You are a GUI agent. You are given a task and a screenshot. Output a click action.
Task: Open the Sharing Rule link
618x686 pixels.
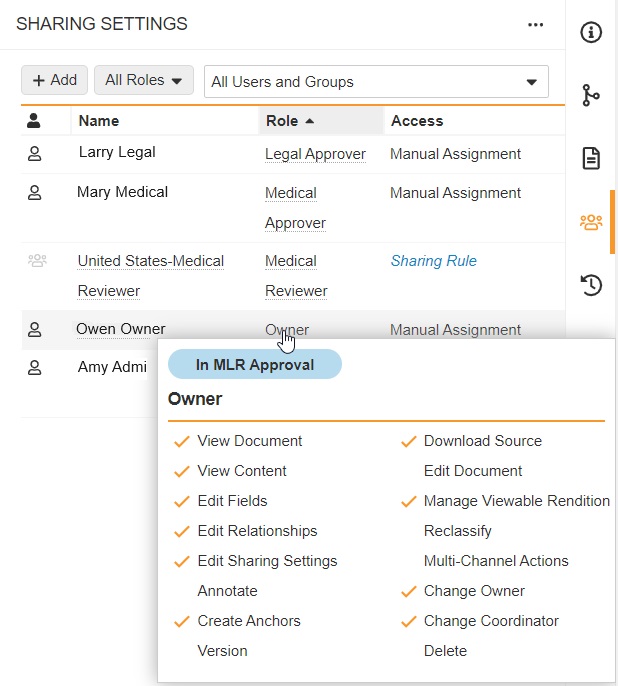pyautogui.click(x=433, y=261)
